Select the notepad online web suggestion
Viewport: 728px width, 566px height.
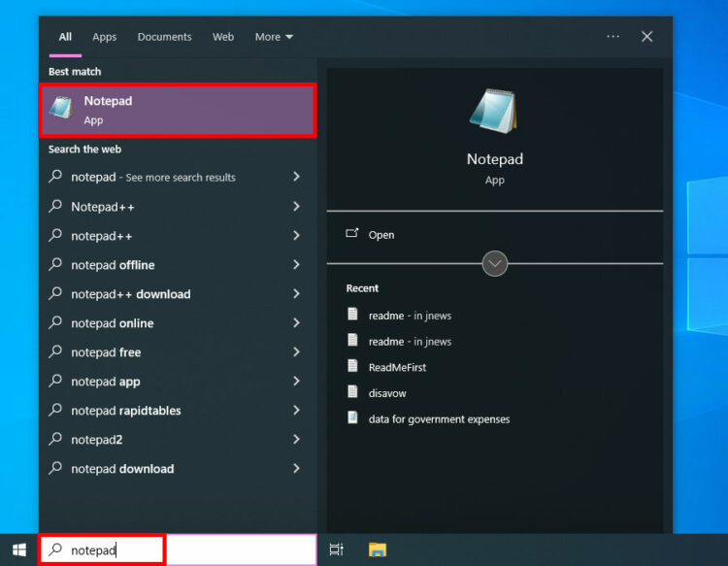(112, 323)
